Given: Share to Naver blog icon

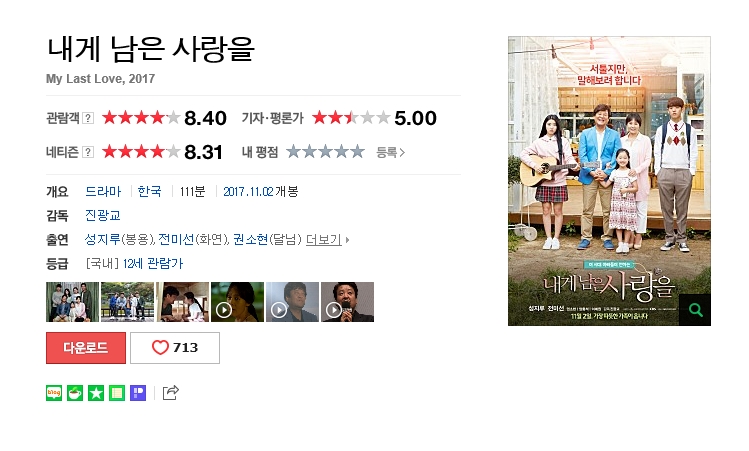Looking at the screenshot, I should (x=54, y=393).
